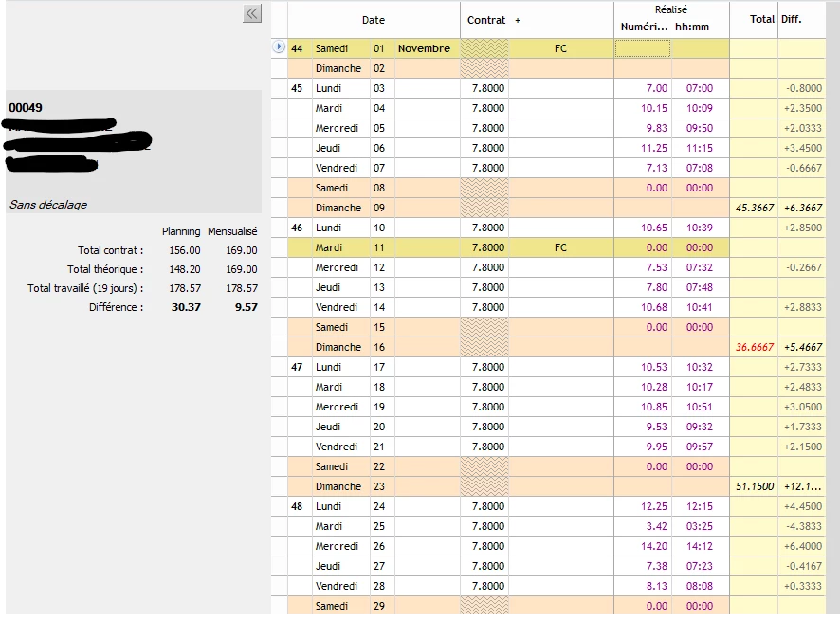Click numeric value 12.25 on Lundi 24
This screenshot has width=840, height=638.
(654, 506)
